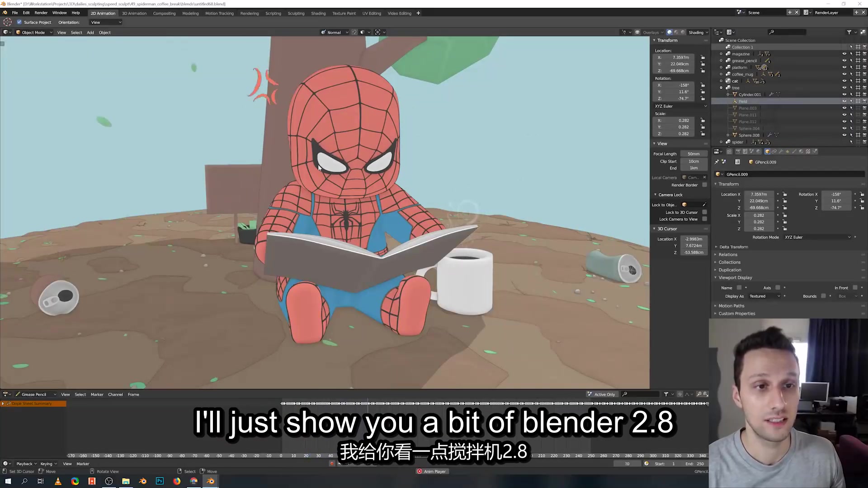Image resolution: width=868 pixels, height=488 pixels.
Task: Open the Display As Textured dropdown
Action: (x=764, y=296)
